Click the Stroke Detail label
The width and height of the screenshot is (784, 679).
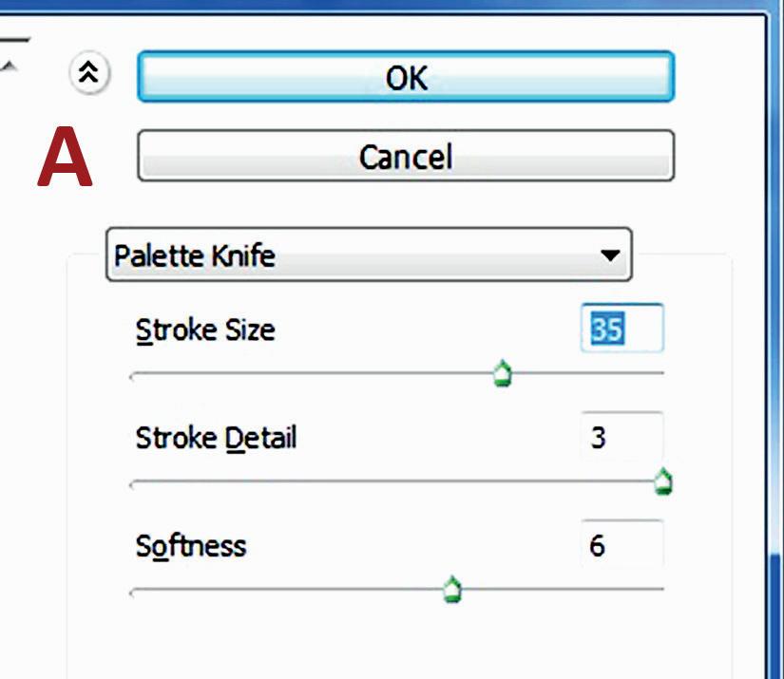(216, 438)
